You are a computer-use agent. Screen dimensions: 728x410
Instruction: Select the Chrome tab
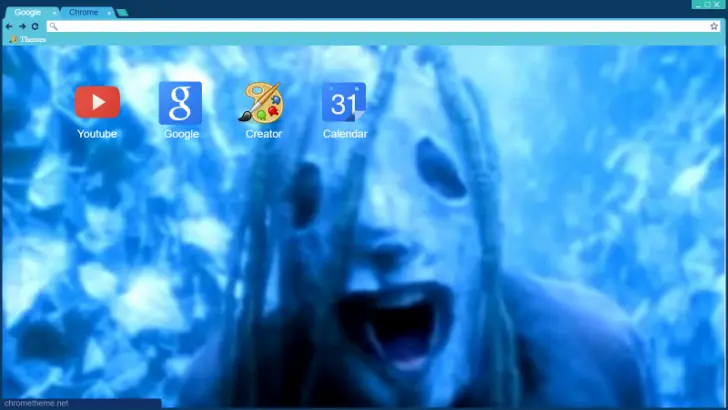point(84,12)
